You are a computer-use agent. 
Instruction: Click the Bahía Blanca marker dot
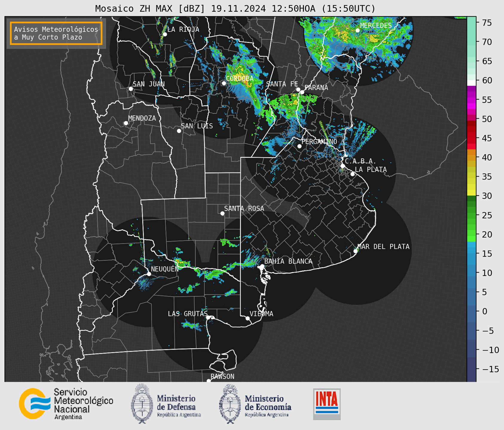[262, 266]
